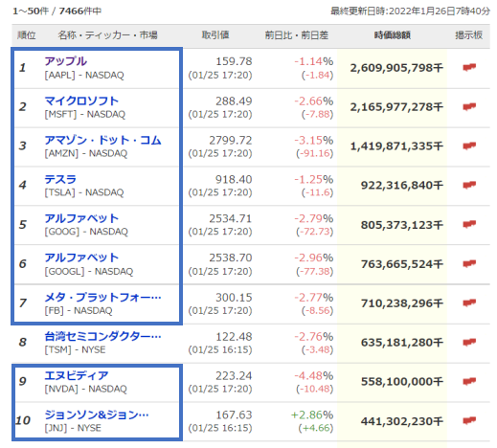The image size is (497, 448).
Task: Open the message board icon for NVIDIA
Action: click(469, 381)
